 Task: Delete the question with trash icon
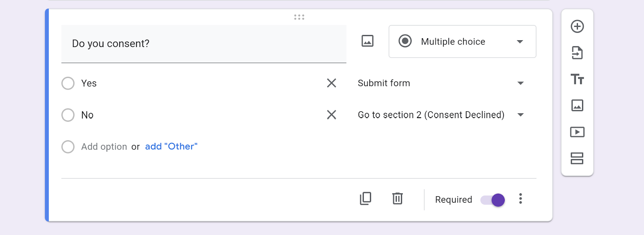pos(397,198)
